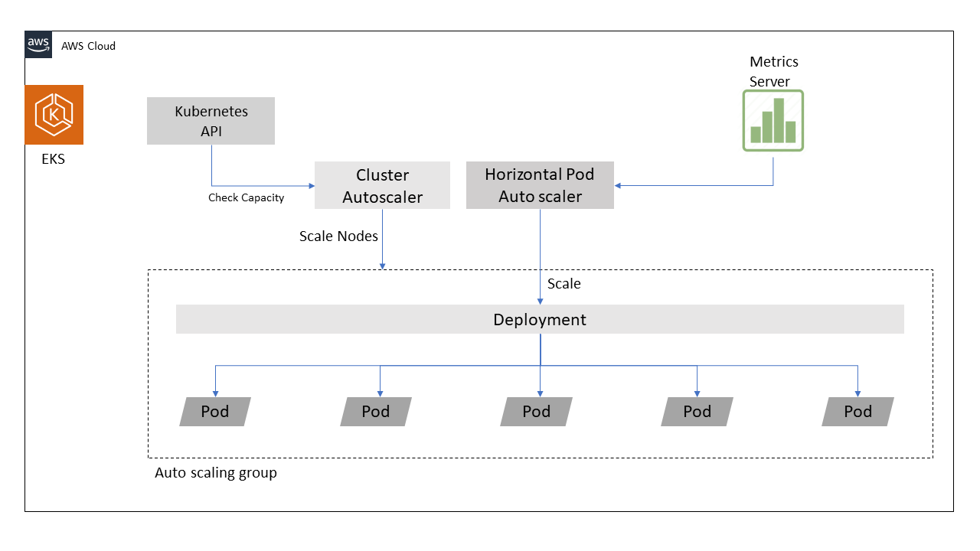
Task: Select the first Pod shape under Deployment
Action: pos(214,411)
